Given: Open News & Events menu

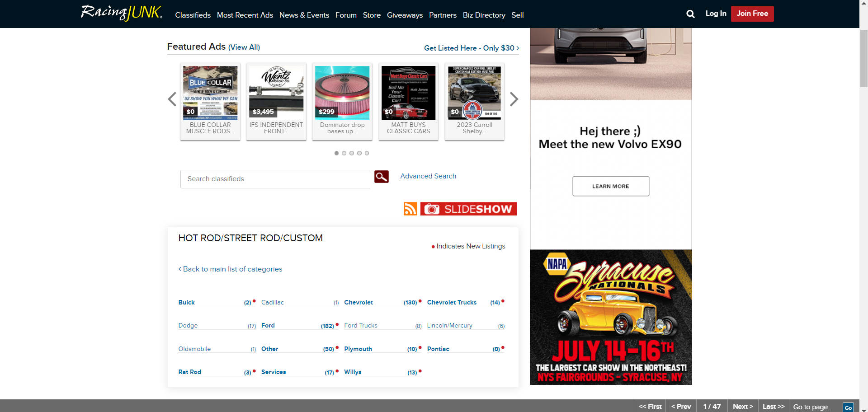Looking at the screenshot, I should click(304, 15).
